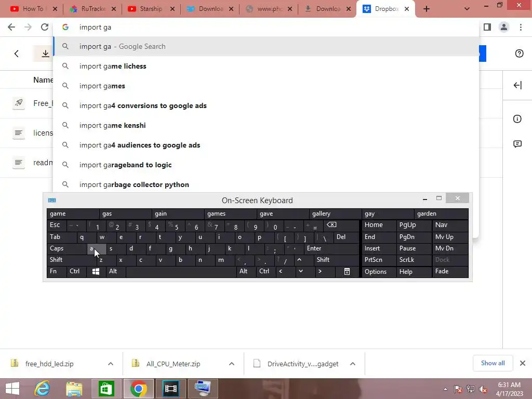Open a new browser tab
Viewport: 532px width, 399px height.
tap(427, 9)
